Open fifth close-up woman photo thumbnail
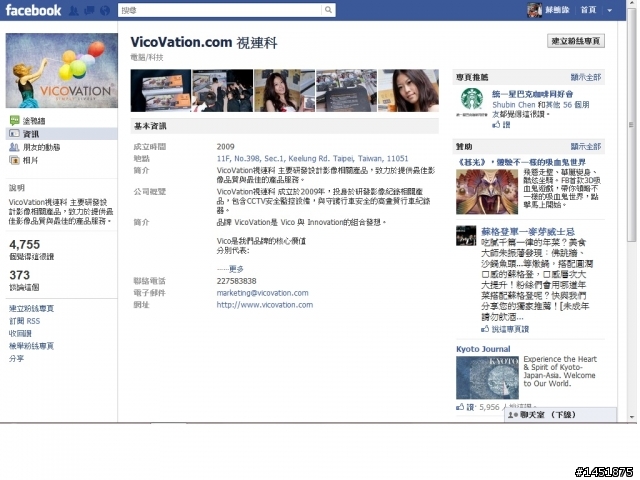Screen dimensions: 640x480 (409, 91)
